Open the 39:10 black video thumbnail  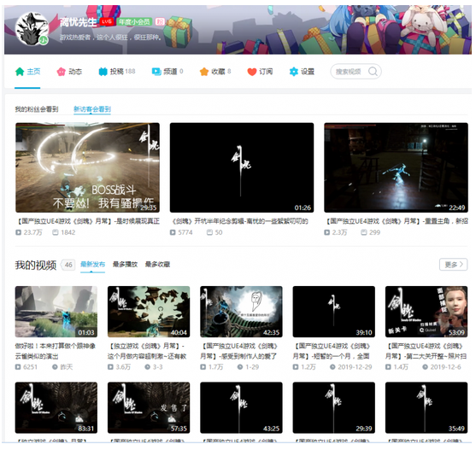(x=334, y=312)
